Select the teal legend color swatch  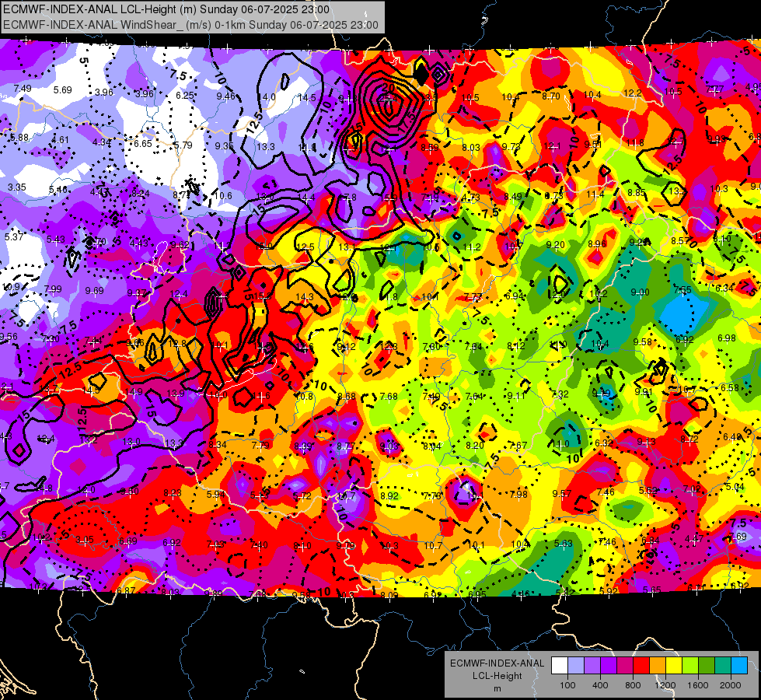(x=723, y=666)
